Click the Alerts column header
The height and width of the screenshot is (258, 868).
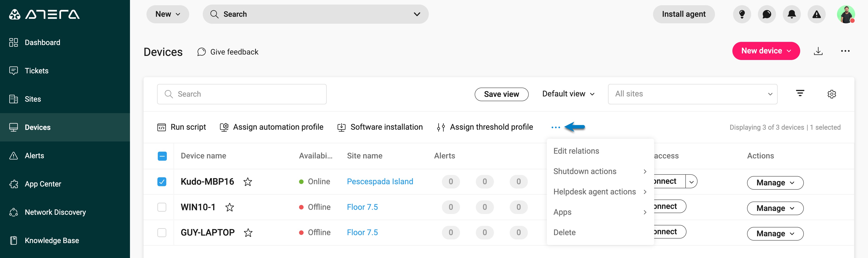coord(444,156)
